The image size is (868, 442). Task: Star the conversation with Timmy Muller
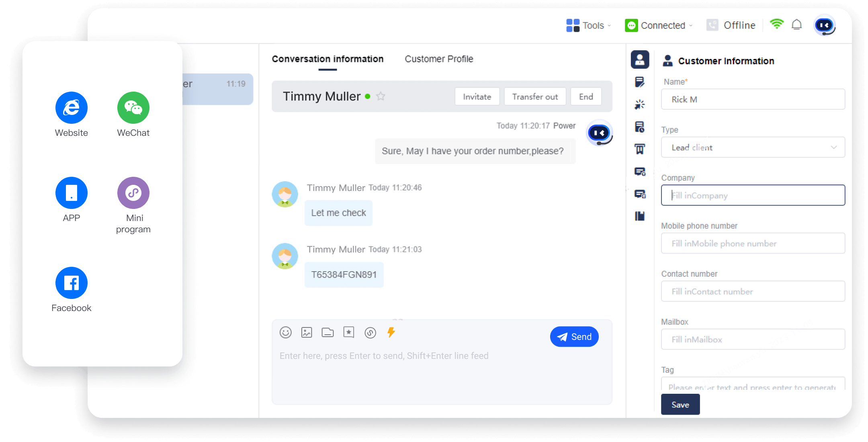pyautogui.click(x=380, y=96)
